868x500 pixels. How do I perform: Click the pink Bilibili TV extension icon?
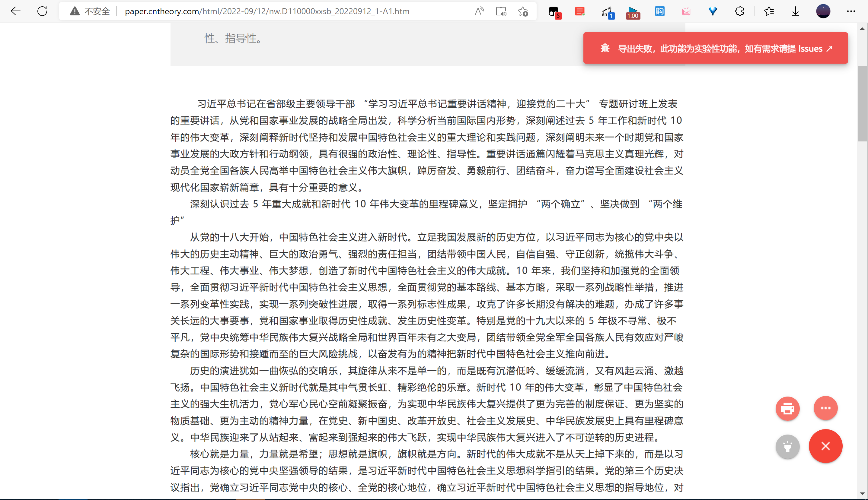pyautogui.click(x=686, y=11)
